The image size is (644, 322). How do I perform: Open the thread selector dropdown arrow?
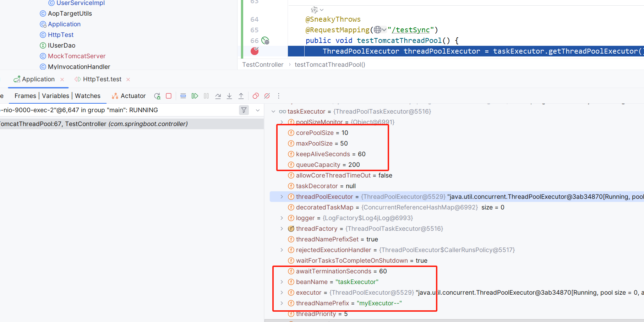pyautogui.click(x=258, y=110)
